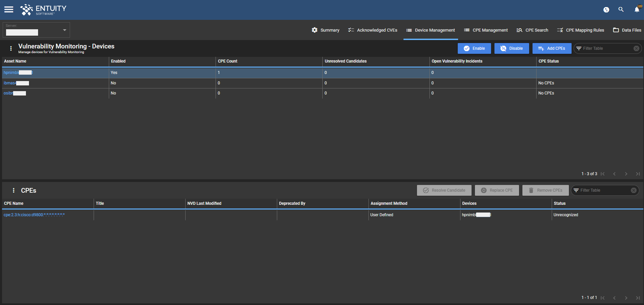Switch to the Summary tab
The height and width of the screenshot is (305, 644).
325,30
